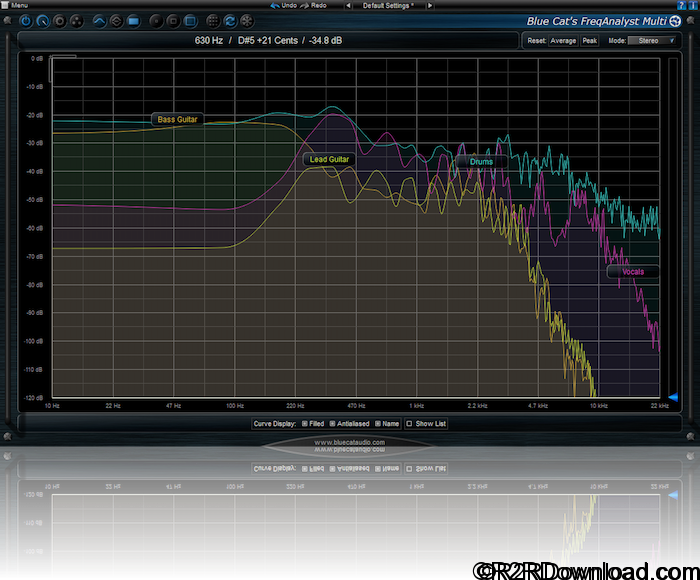Screen dimensions: 700x580
Task: Click the small dot circle icon
Action: 156,21
